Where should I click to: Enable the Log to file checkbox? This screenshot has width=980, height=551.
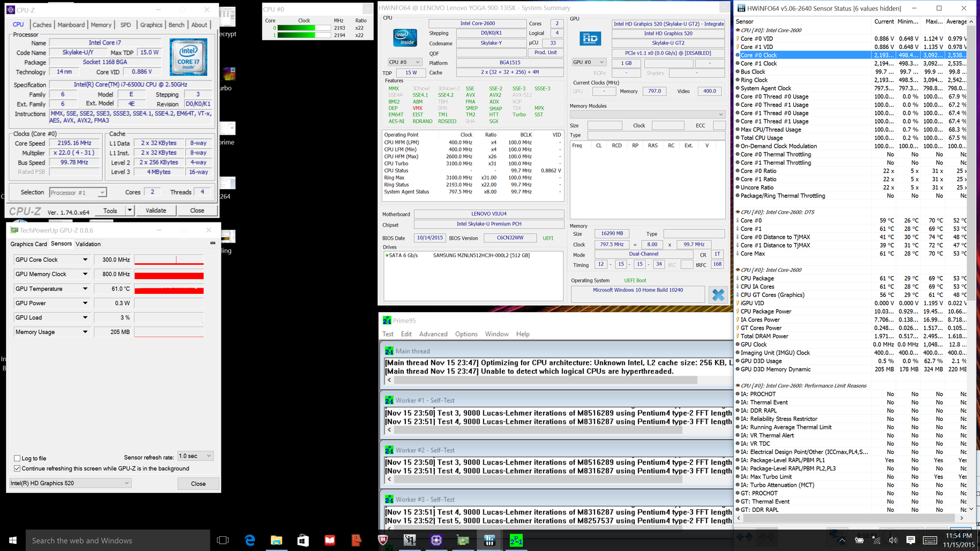tap(17, 458)
